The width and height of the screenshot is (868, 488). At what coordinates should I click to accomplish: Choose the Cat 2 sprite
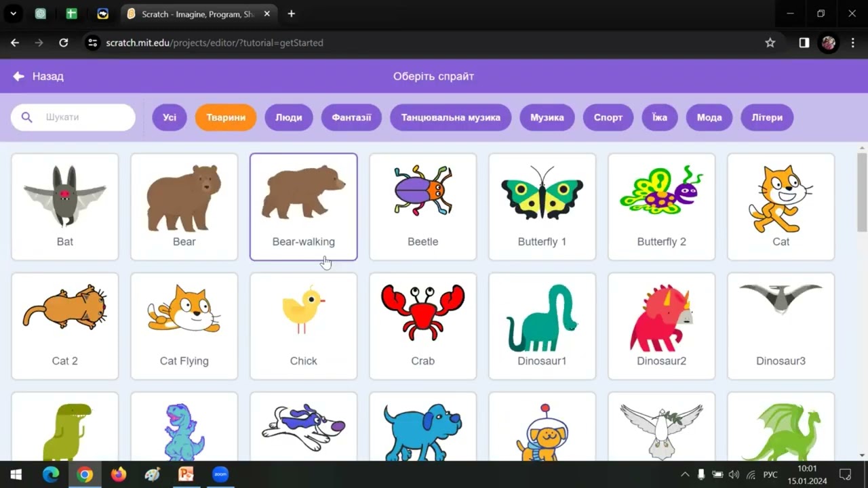[x=65, y=326]
